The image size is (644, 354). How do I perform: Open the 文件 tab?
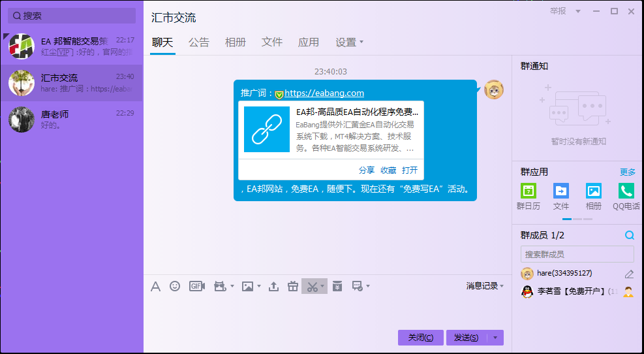[272, 42]
